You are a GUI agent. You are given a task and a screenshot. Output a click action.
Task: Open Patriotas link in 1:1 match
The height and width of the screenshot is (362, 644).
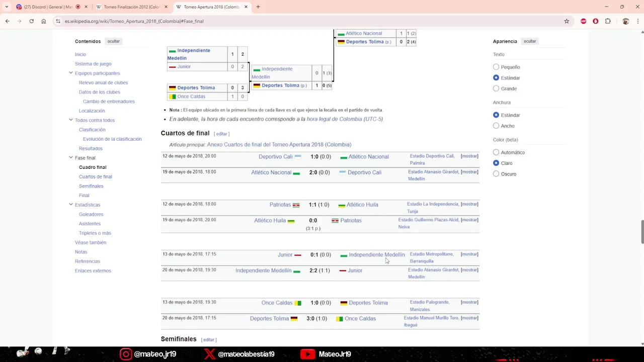280,205
